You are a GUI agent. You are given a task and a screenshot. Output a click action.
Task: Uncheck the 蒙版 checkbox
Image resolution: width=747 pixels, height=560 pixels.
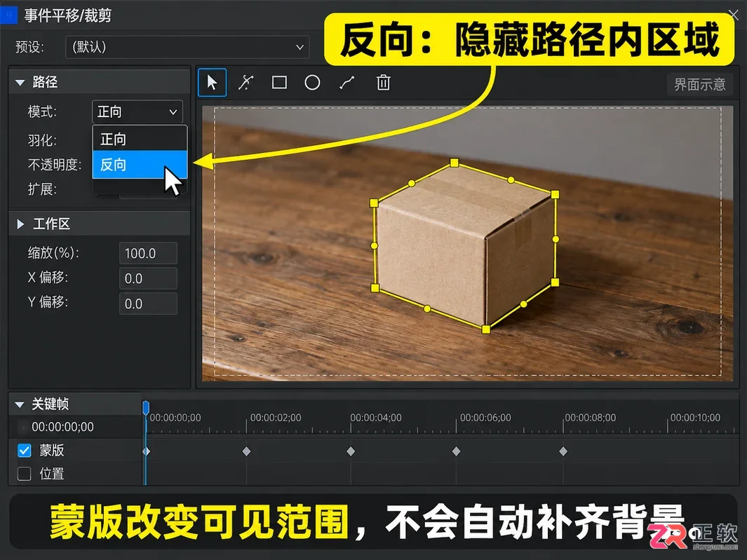(25, 451)
